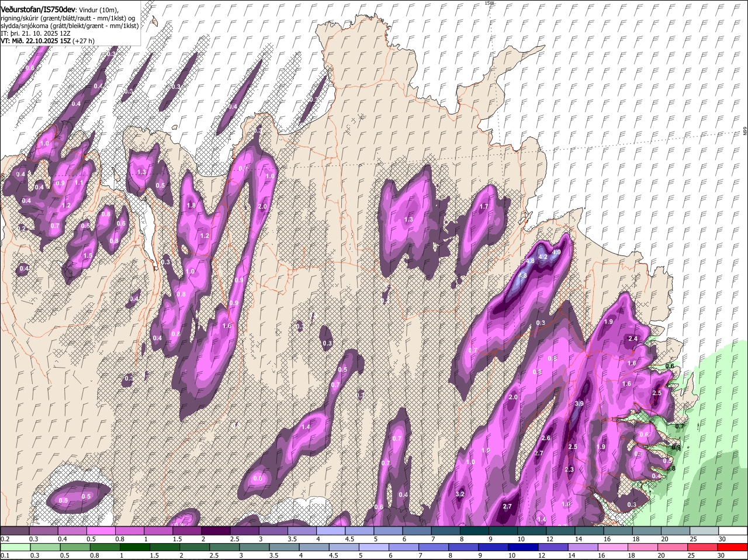Screen dimensions: 748x560
Task: Select the light pink 16 swatch in lower legend
Action: (x=614, y=547)
